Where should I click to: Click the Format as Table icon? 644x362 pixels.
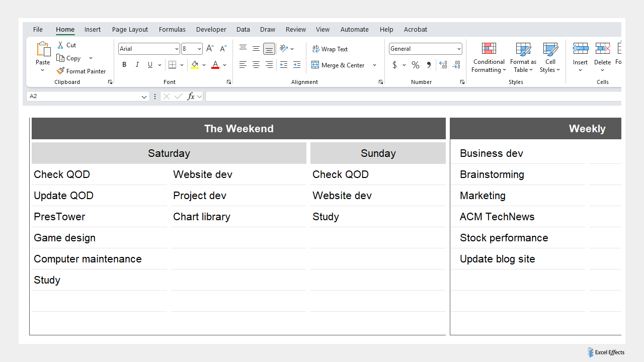[523, 57]
